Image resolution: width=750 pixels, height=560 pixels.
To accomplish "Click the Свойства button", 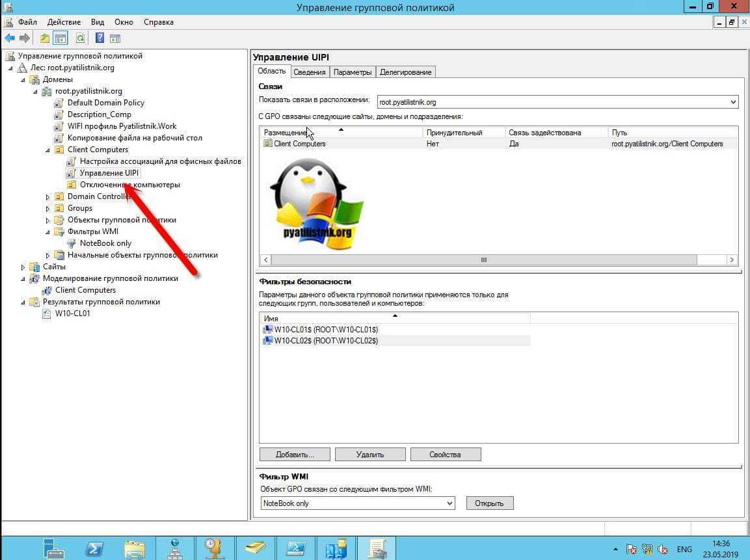I will point(446,455).
